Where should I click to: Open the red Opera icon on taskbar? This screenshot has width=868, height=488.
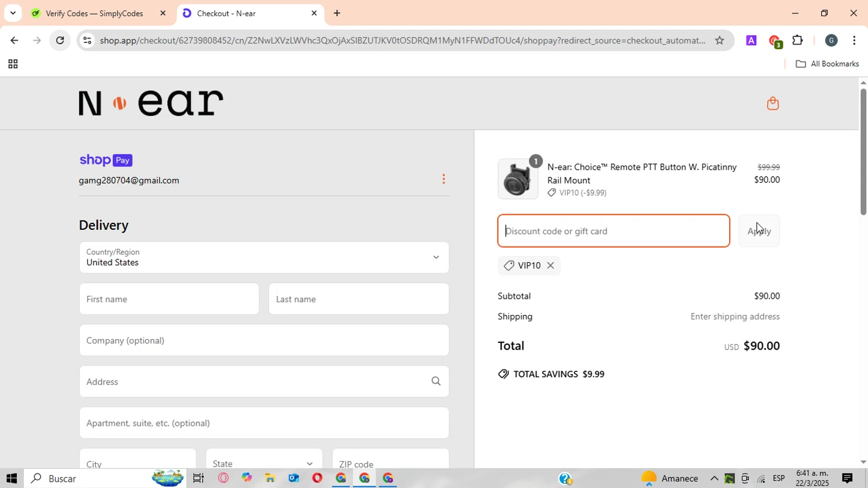[x=317, y=479]
